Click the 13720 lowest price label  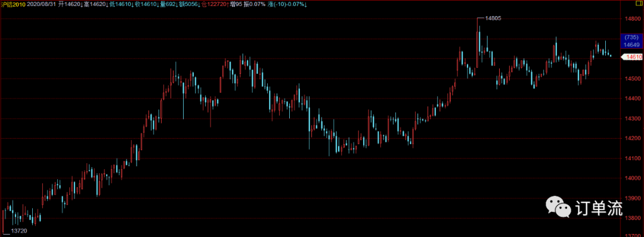click(19, 231)
